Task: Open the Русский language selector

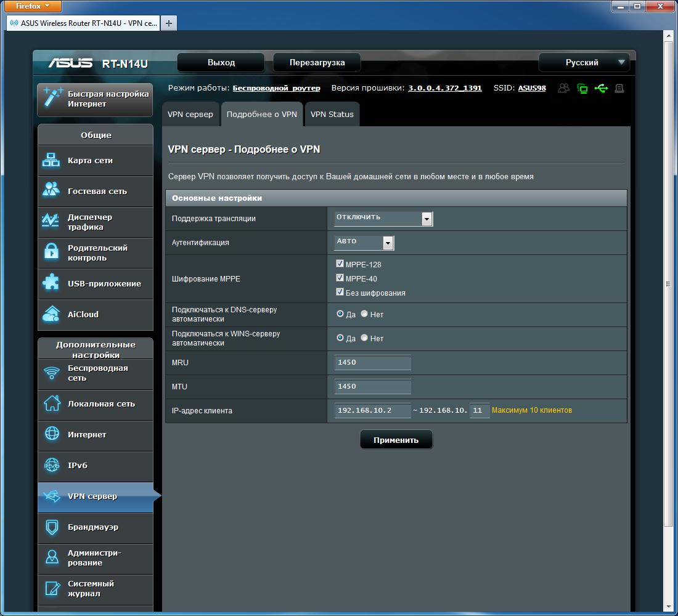Action: [x=583, y=63]
